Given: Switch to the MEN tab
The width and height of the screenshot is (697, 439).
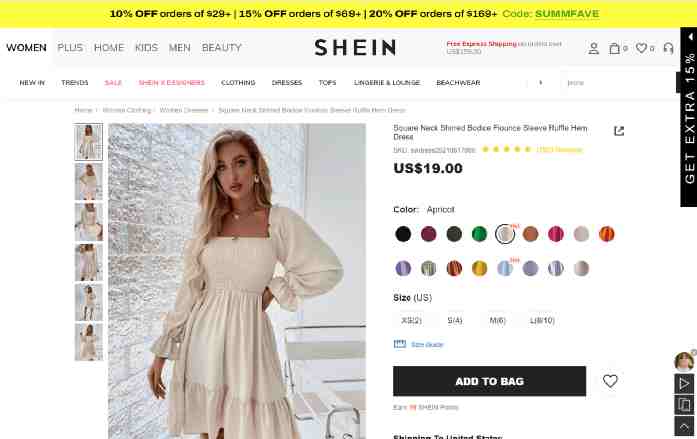Looking at the screenshot, I should pyautogui.click(x=180, y=48).
